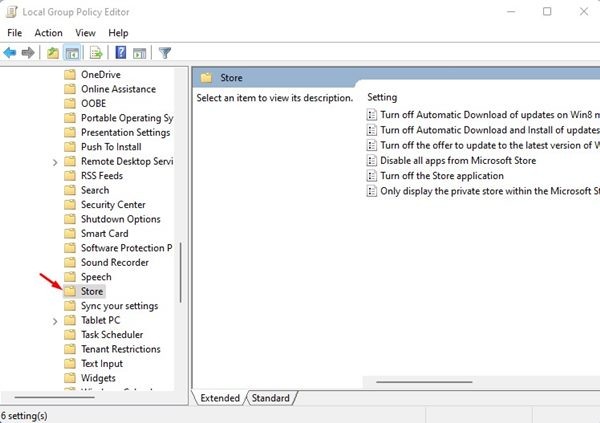Click the Smart Card folder icon

coord(70,234)
